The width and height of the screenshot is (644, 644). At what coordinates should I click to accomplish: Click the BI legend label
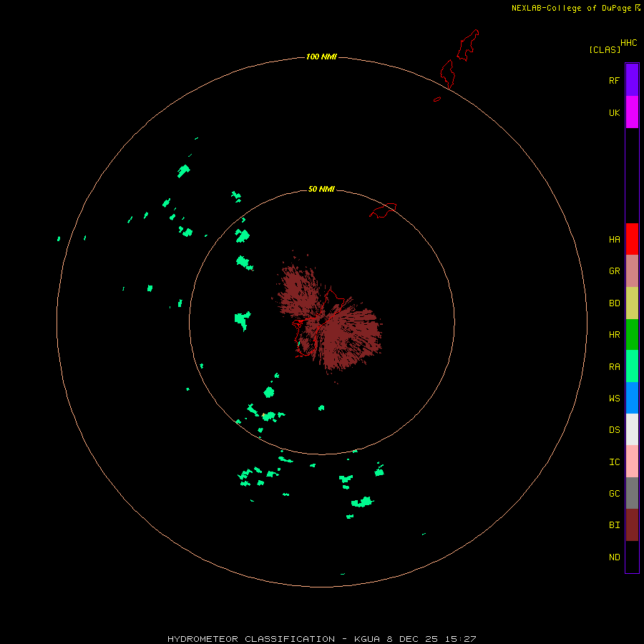click(x=614, y=525)
